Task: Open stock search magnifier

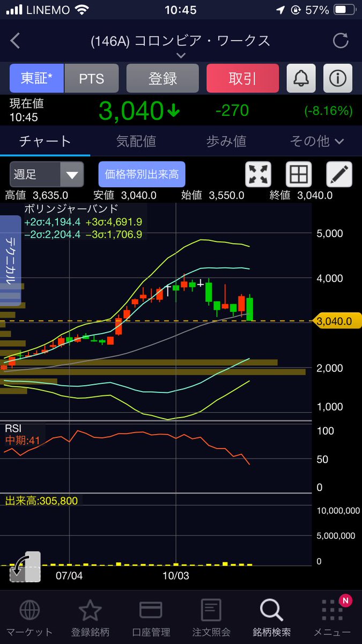Action: click(271, 610)
